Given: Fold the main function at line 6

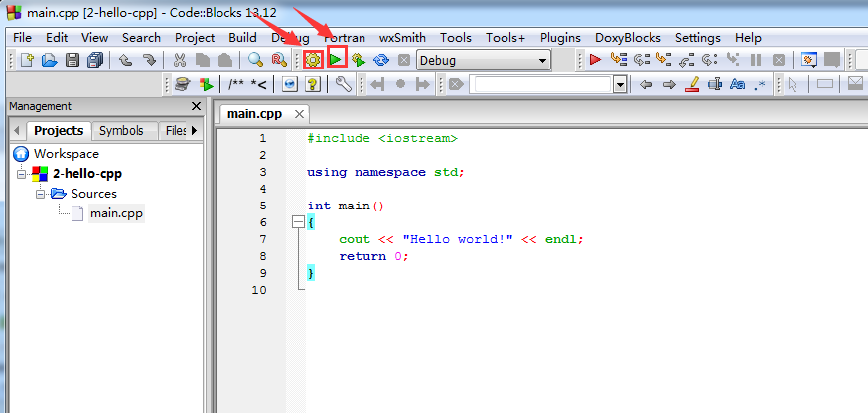Looking at the screenshot, I should point(298,222).
